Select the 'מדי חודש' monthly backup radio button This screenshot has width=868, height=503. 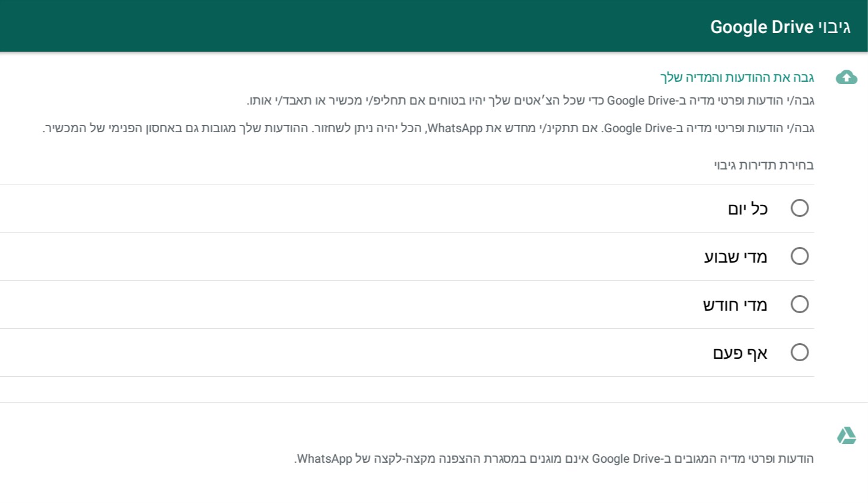tap(800, 305)
